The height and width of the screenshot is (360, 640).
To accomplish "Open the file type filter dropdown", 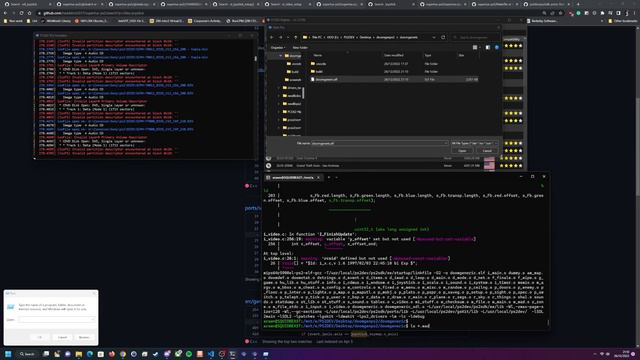I will [475, 143].
